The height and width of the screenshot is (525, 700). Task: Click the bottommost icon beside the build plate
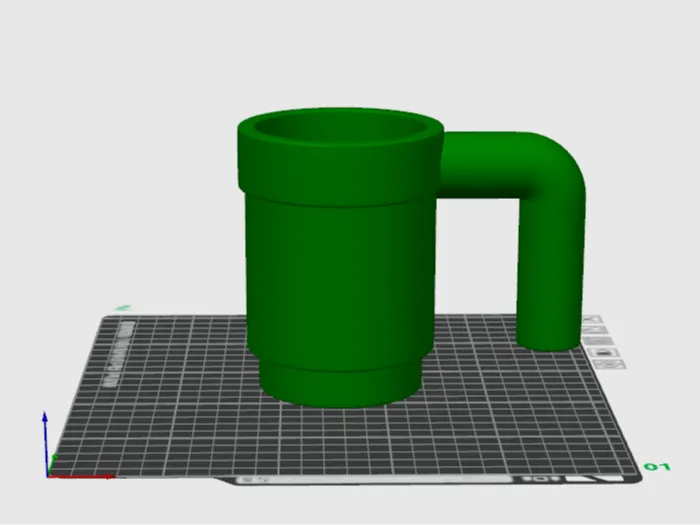pyautogui.click(x=609, y=364)
